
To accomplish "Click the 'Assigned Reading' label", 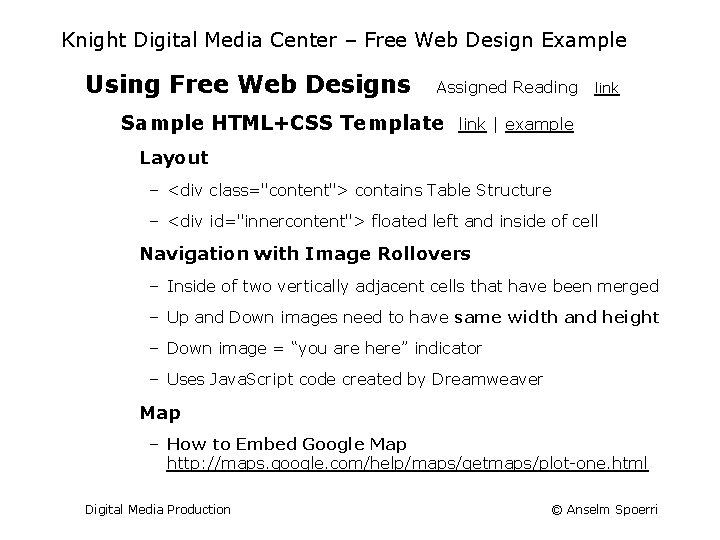I will point(507,87).
